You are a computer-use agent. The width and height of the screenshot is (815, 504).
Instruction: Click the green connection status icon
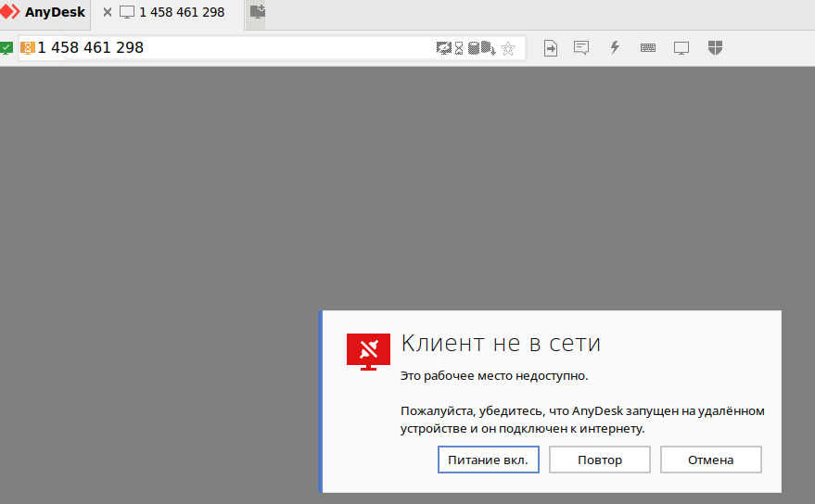pyautogui.click(x=6, y=48)
